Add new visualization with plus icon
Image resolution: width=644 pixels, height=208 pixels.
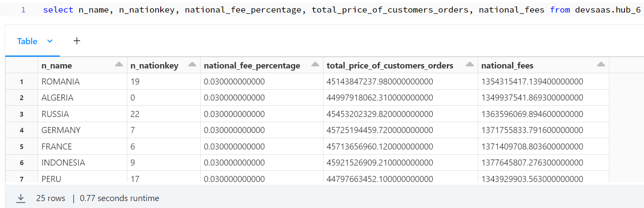coord(77,41)
